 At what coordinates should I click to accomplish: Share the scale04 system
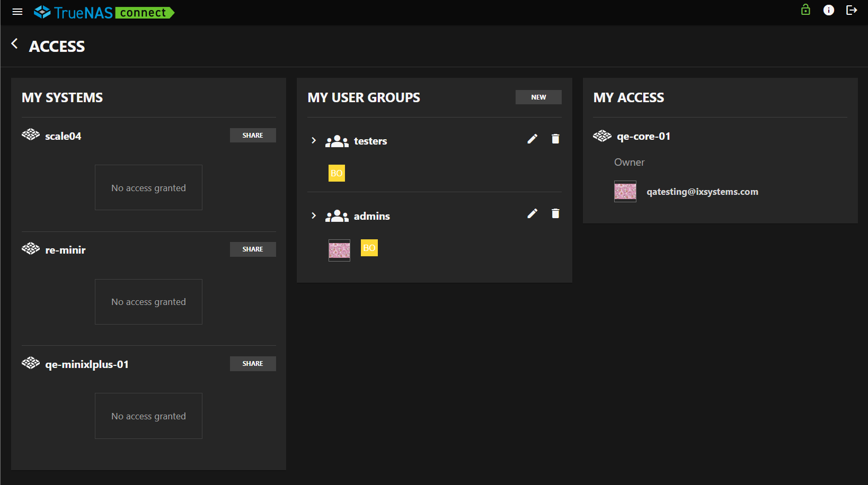[x=253, y=136]
